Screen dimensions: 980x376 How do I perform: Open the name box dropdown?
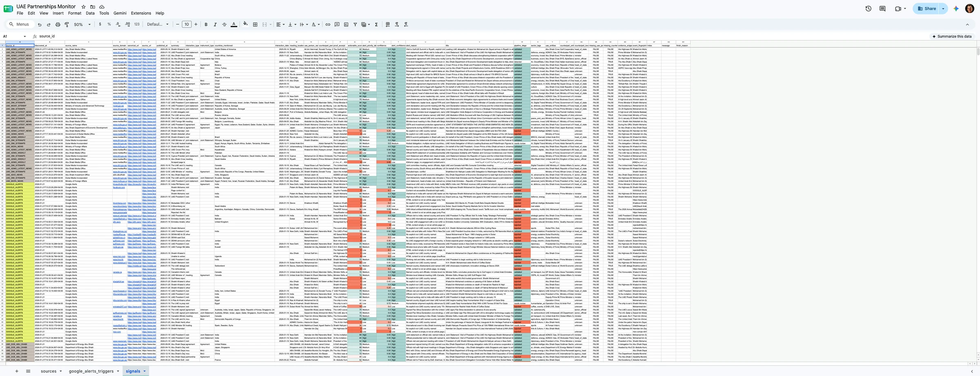[x=24, y=36]
